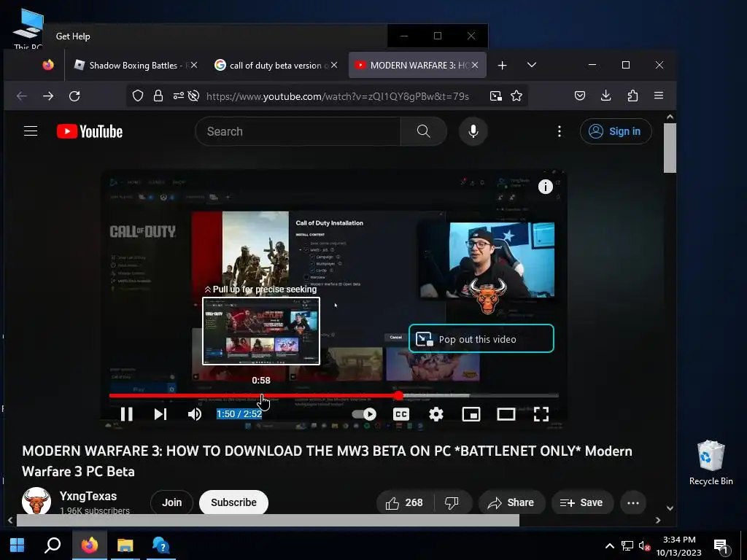Toggle autoplay switch in player
Viewport: 747px width, 560px height.
[364, 414]
